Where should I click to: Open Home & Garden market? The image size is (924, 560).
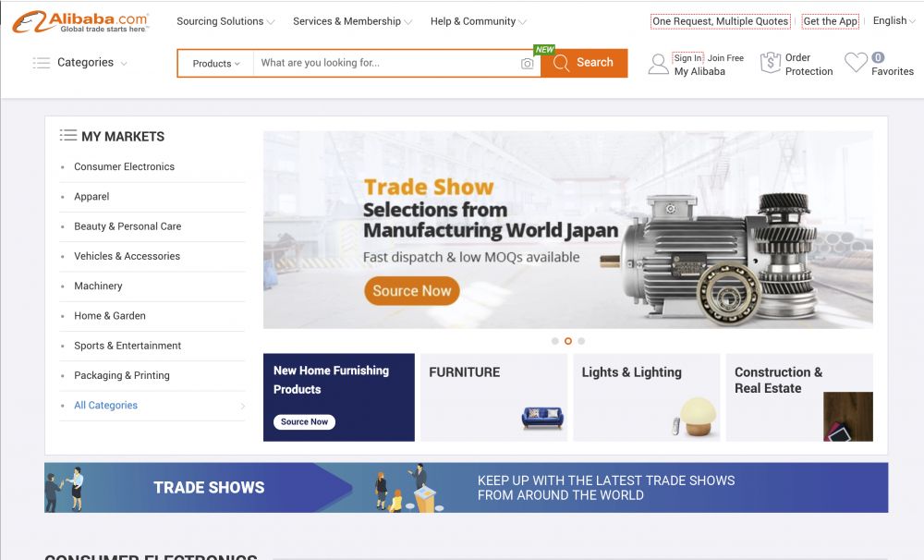coord(110,316)
